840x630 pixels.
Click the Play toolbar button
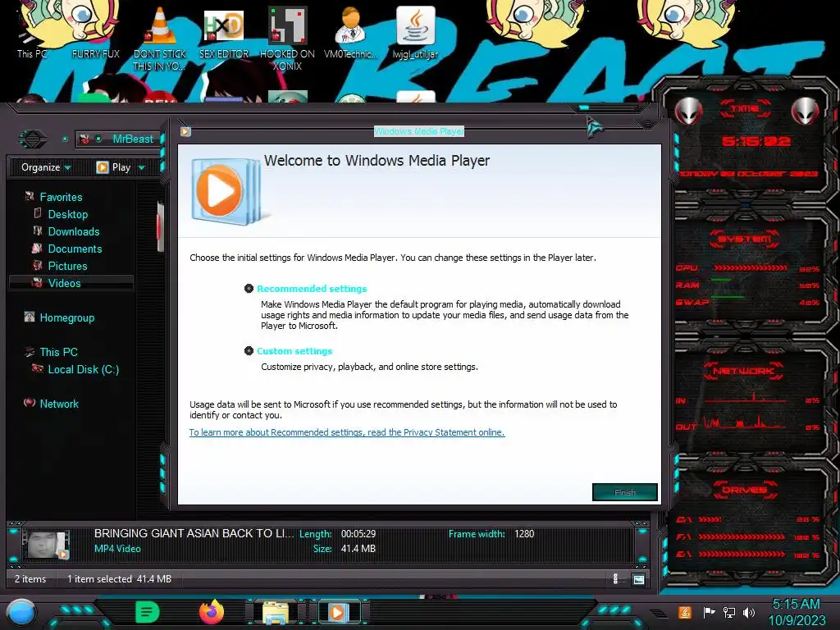113,167
